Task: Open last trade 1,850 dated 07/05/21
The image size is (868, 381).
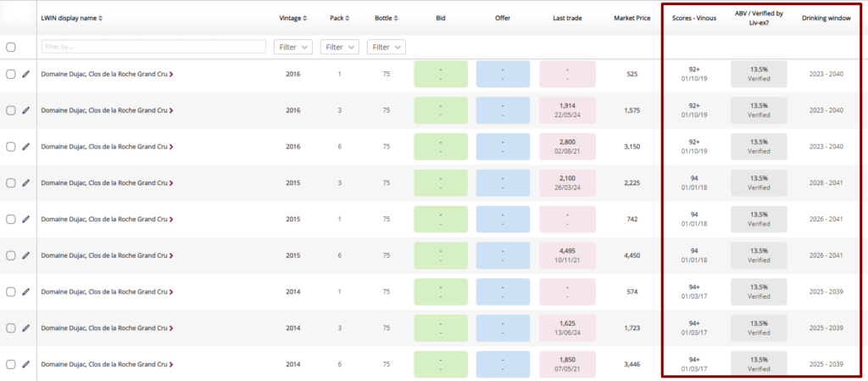Action: [567, 364]
